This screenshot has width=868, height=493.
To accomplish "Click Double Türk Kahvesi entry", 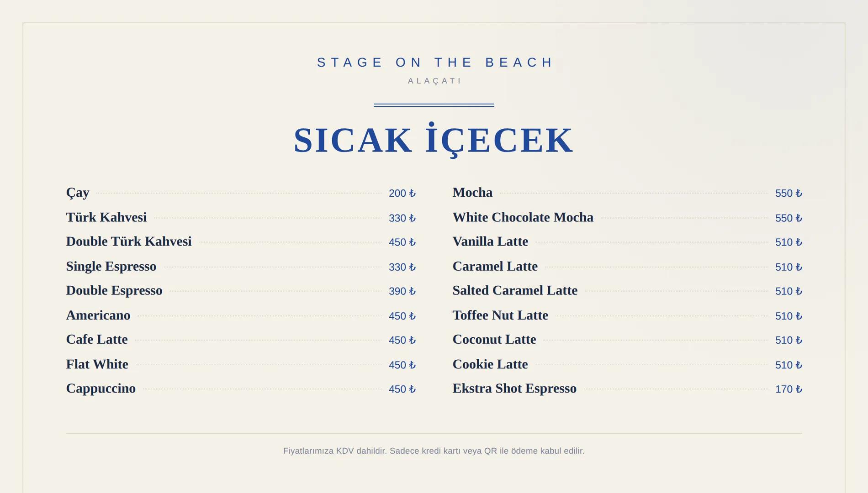I will (x=129, y=241).
